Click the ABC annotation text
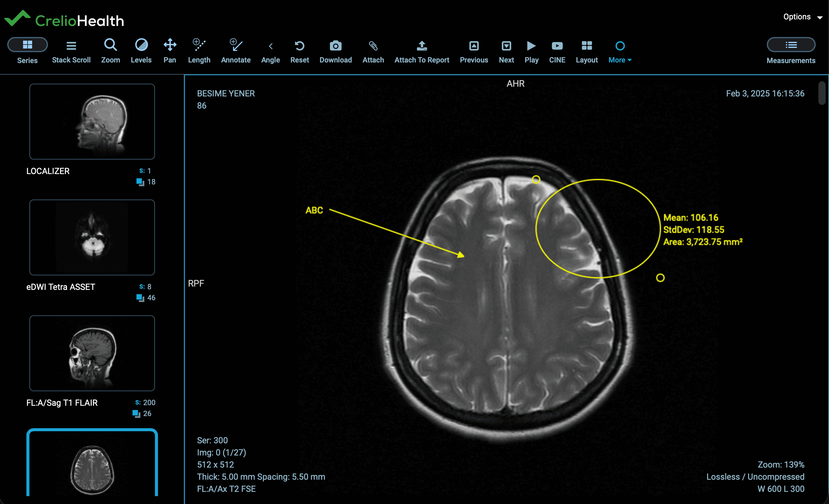The height and width of the screenshot is (504, 829). coord(314,210)
